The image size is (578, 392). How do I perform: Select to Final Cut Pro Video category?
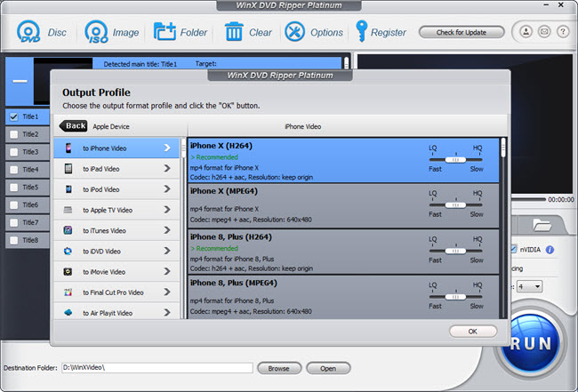click(x=116, y=292)
